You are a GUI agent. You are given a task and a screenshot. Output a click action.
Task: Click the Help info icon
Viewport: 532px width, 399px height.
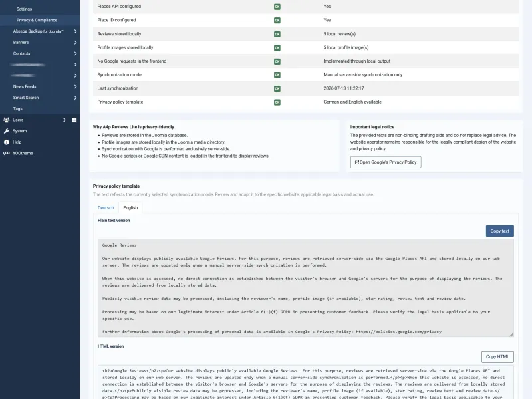(x=7, y=142)
